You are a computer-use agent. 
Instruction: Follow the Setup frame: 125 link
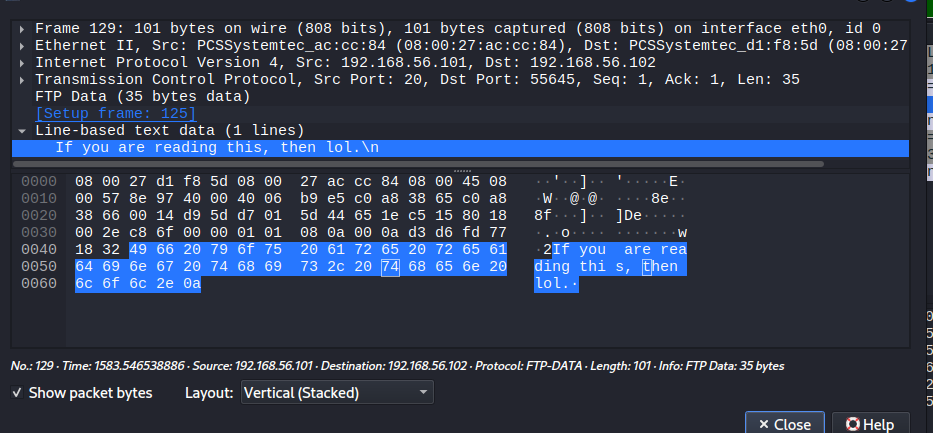(x=115, y=114)
